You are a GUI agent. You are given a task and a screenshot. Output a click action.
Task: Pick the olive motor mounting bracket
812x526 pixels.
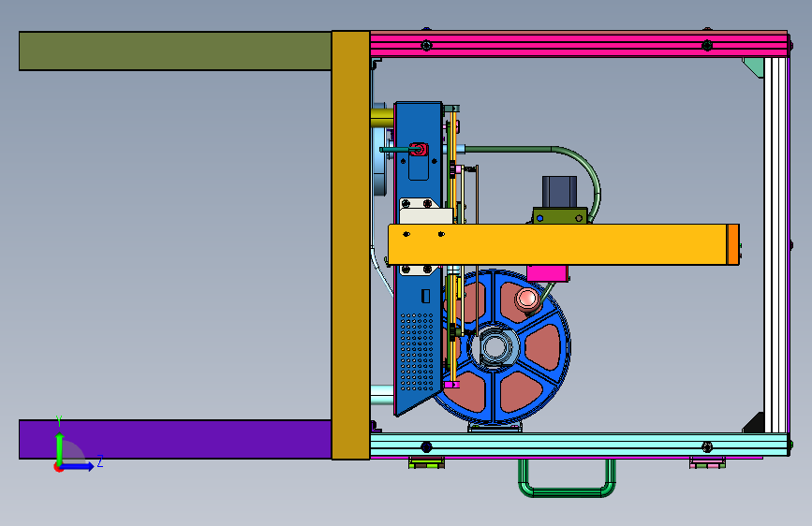pyautogui.click(x=560, y=216)
